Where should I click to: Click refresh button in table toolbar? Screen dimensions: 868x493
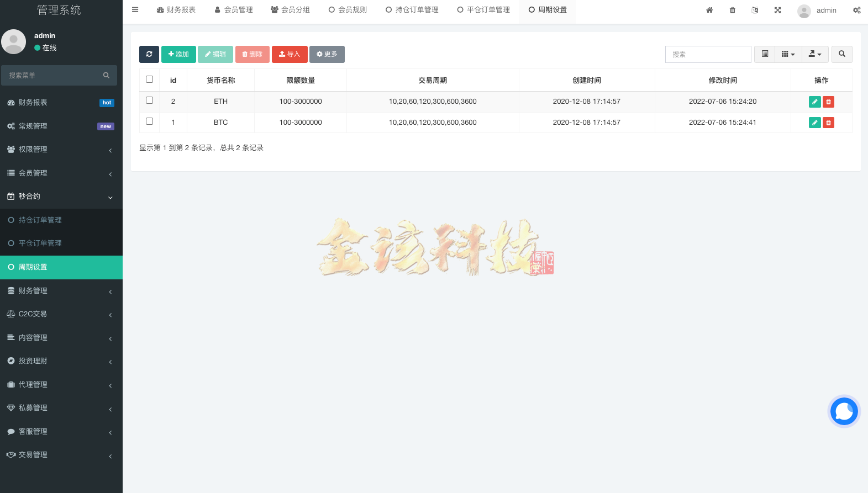point(149,54)
